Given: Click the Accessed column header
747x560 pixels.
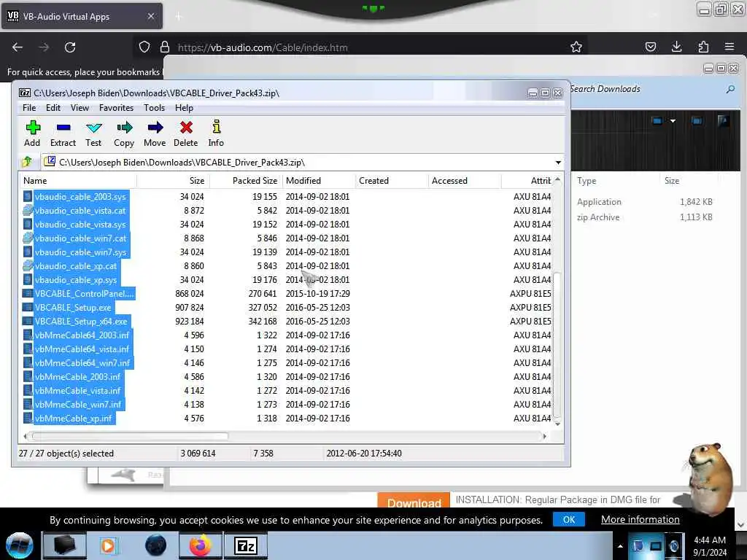Looking at the screenshot, I should tap(465, 181).
